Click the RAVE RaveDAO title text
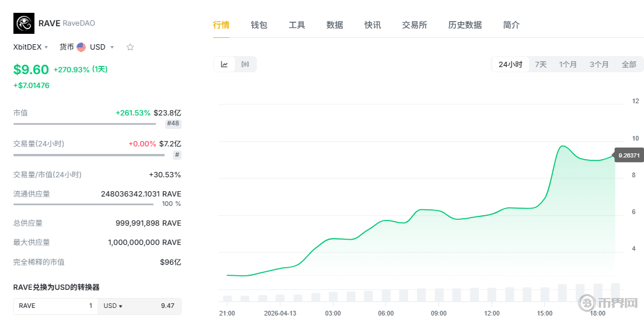Image resolution: width=644 pixels, height=319 pixels. tap(67, 23)
